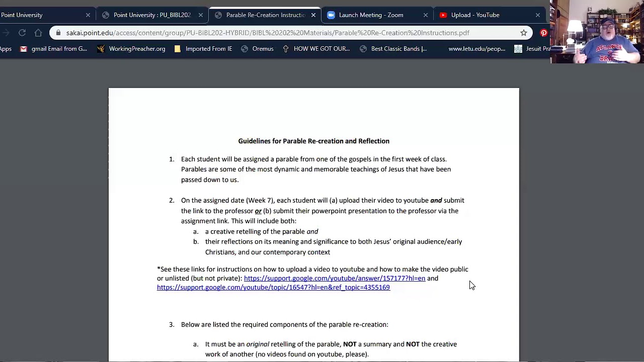Open the gmail Email bookmark

click(x=53, y=49)
